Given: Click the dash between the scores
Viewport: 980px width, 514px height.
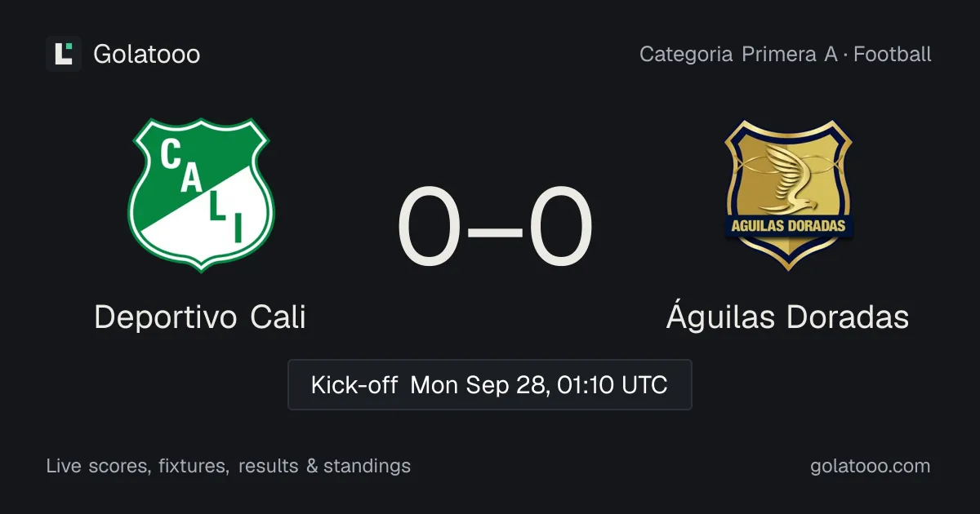Looking at the screenshot, I should (x=495, y=229).
